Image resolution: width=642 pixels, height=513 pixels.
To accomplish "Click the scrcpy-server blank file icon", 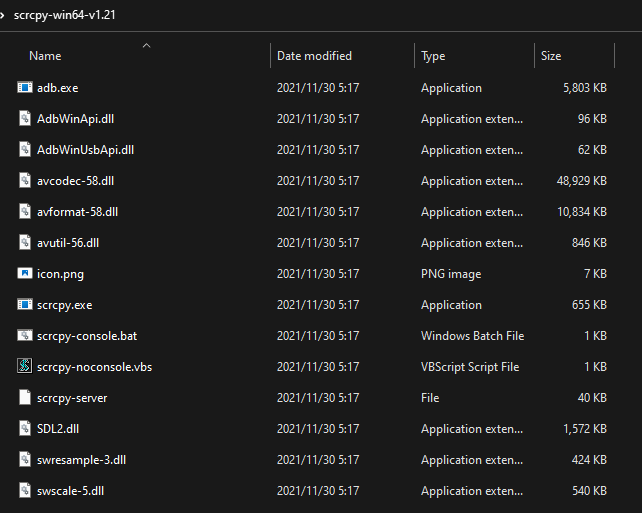I will point(26,398).
